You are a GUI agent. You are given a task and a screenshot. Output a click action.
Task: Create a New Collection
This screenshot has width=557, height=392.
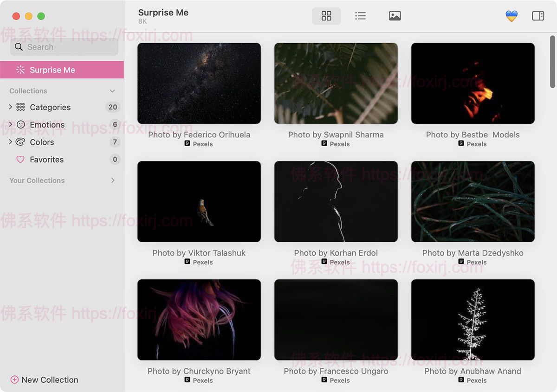click(x=50, y=379)
